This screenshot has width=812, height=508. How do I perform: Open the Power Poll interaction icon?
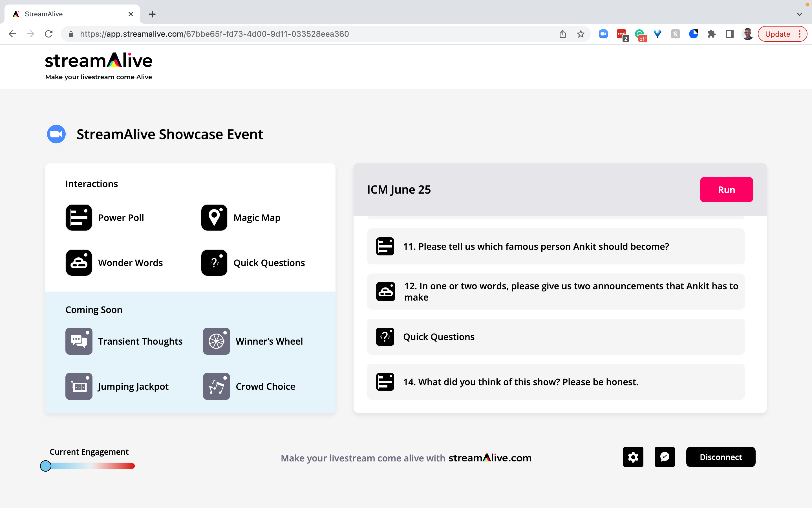79,218
